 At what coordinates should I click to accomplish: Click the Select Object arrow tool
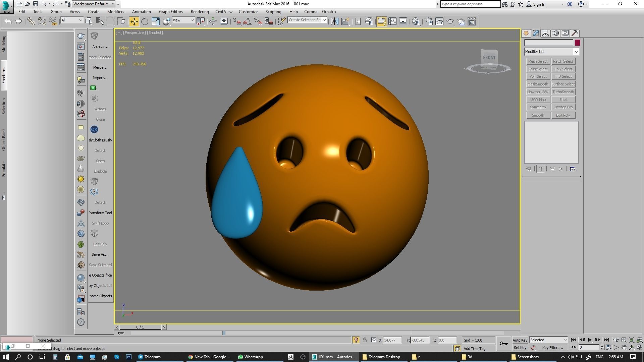coord(89,21)
